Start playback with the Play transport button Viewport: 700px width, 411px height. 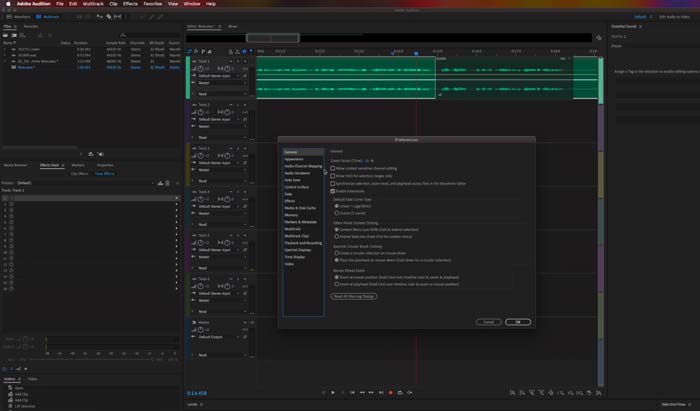pyautogui.click(x=333, y=393)
